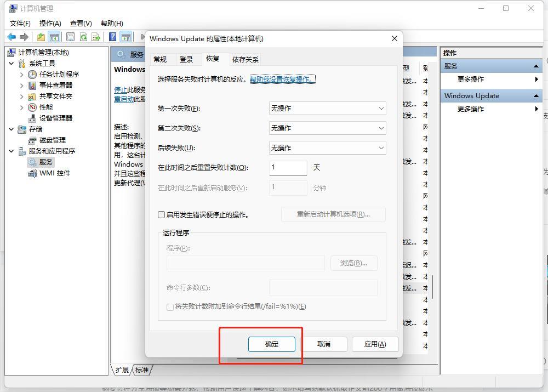548x392 pixels.
Task: Close the Windows Update properties dialog
Action: (x=394, y=38)
